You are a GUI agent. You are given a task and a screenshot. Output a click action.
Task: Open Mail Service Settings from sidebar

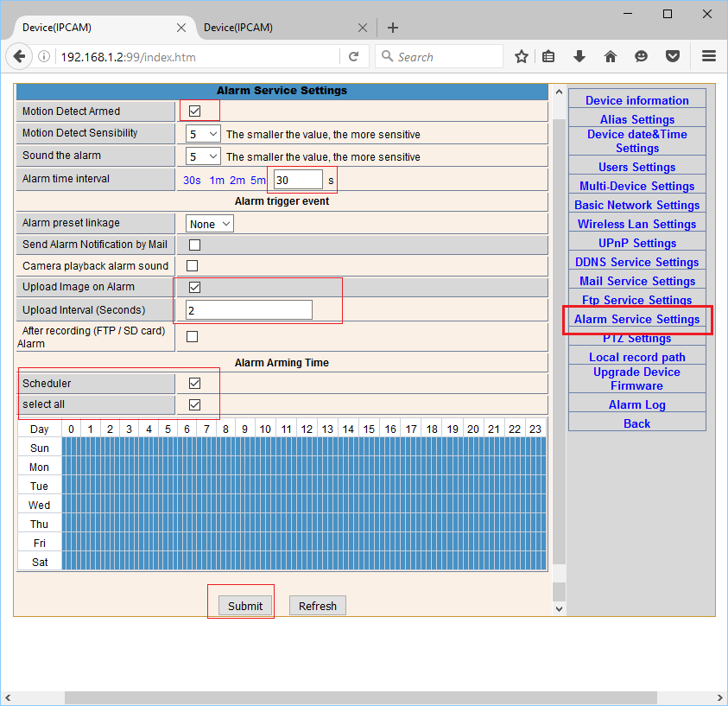636,281
